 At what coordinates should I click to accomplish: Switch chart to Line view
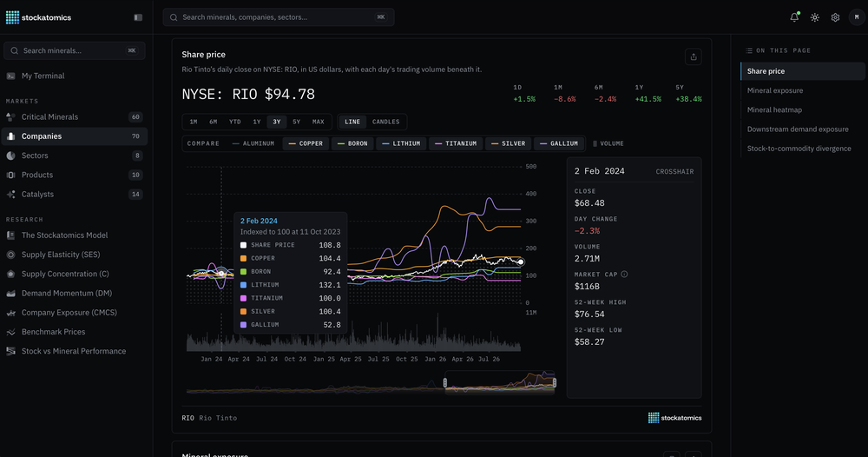352,122
